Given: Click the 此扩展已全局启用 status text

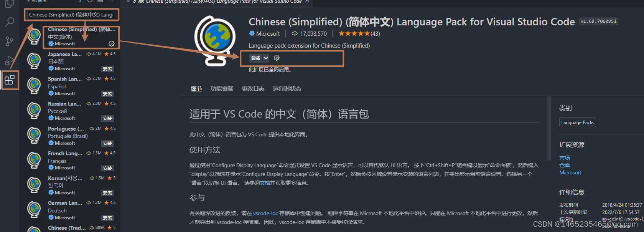Looking at the screenshot, I should pyautogui.click(x=271, y=70).
